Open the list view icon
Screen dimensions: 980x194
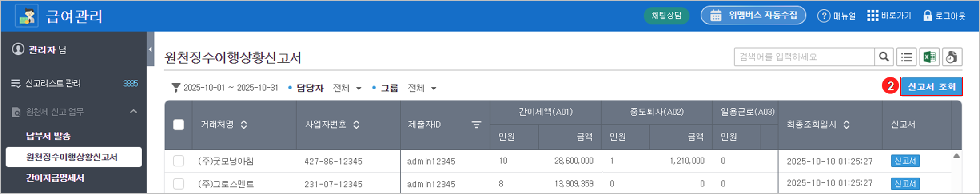[x=907, y=57]
